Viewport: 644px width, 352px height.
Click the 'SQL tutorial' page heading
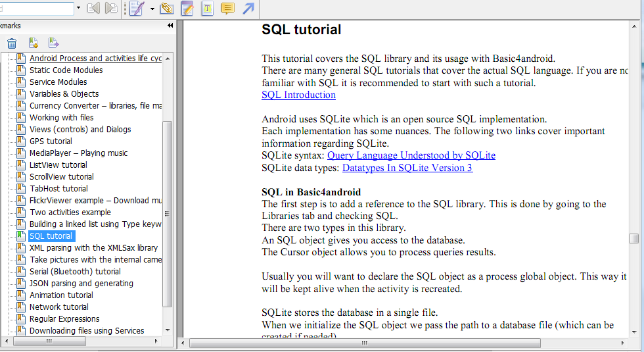pyautogui.click(x=302, y=30)
